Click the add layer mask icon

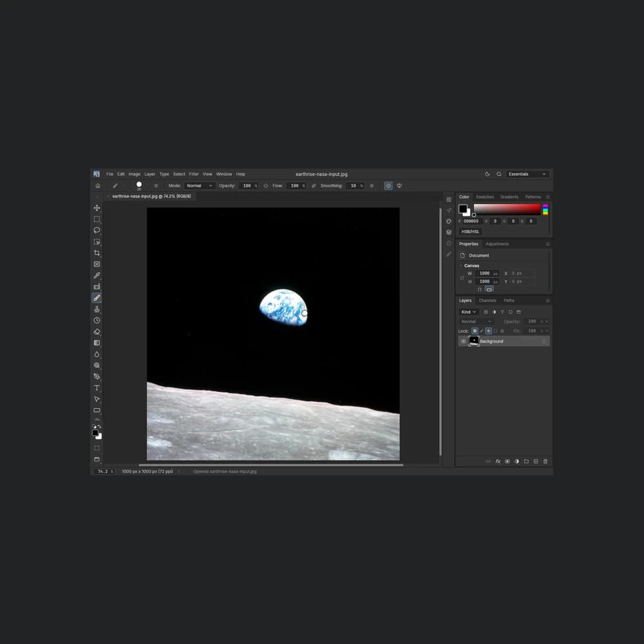click(x=507, y=461)
